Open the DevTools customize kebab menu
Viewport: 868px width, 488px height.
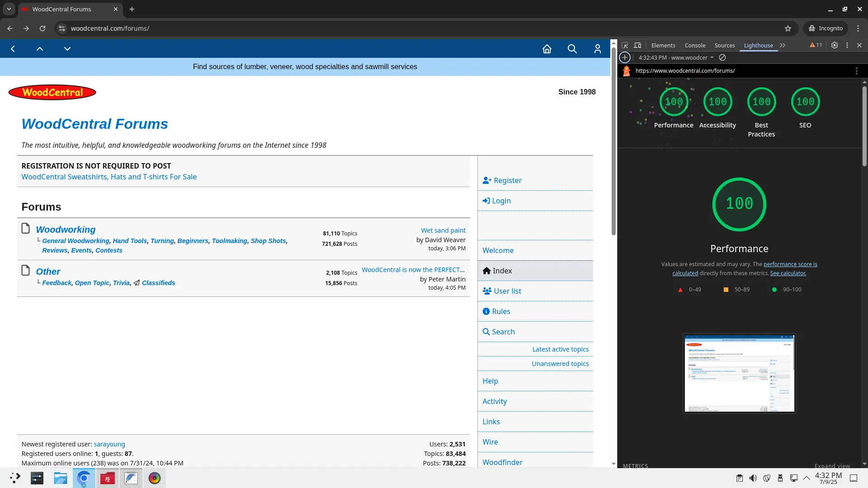click(x=847, y=45)
